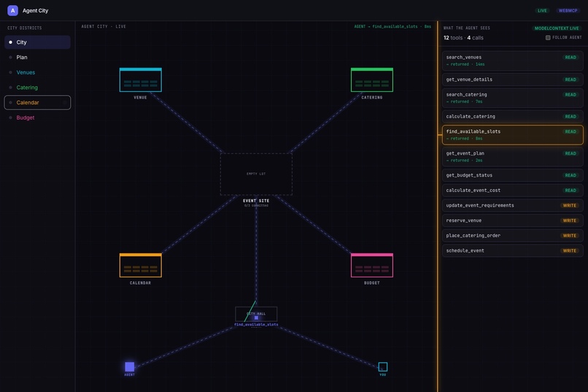The width and height of the screenshot is (588, 392).
Task: Open the search_venues tool row
Action: click(x=513, y=61)
